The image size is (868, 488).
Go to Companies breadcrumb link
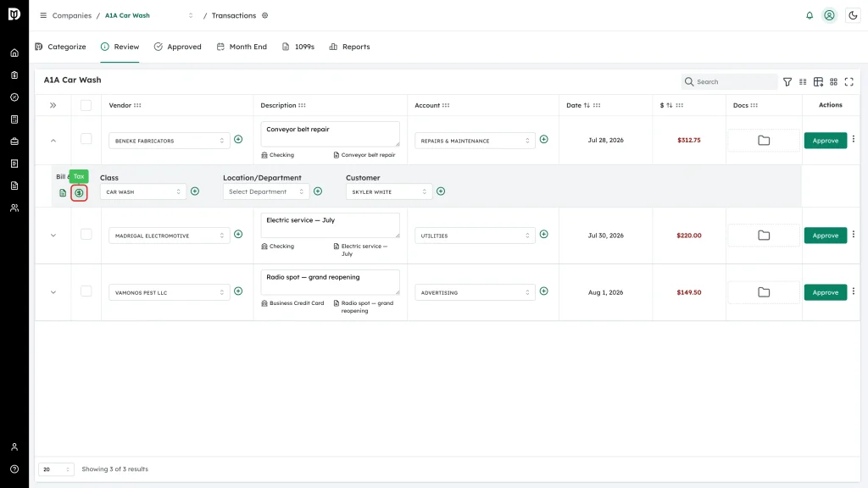(x=71, y=15)
